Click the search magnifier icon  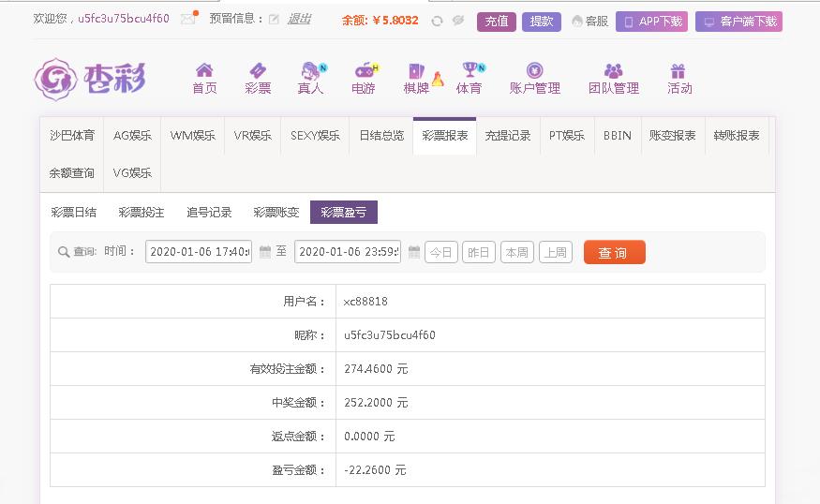point(64,252)
